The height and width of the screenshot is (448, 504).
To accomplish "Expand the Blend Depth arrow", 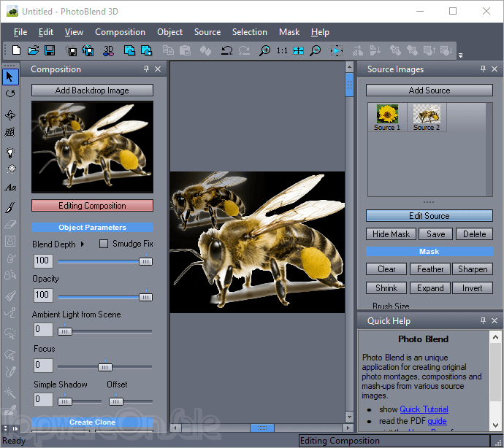I will coord(83,244).
